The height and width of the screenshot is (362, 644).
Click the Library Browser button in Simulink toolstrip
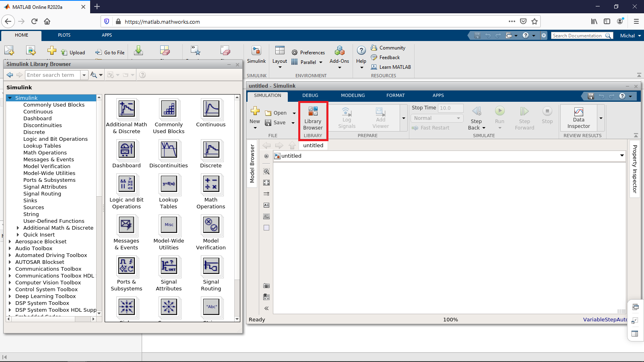pyautogui.click(x=313, y=118)
